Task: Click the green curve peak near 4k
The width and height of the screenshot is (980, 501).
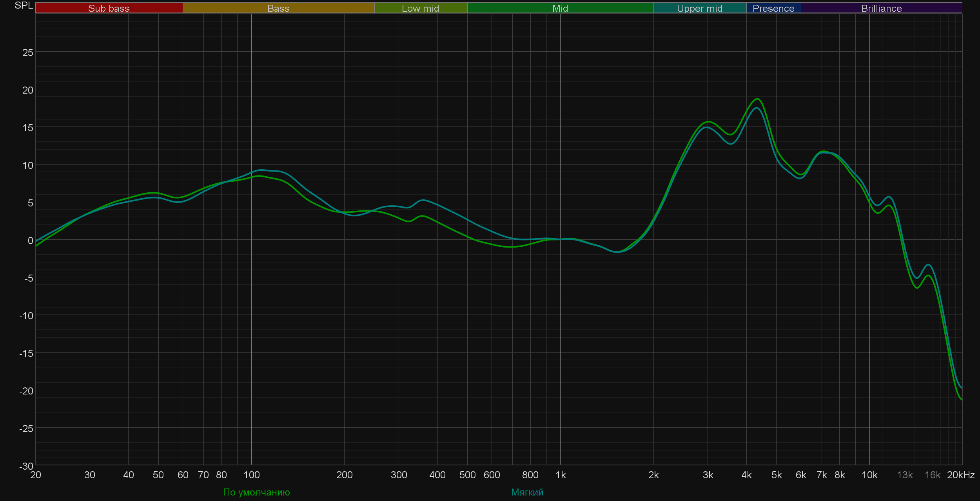Action: click(757, 99)
